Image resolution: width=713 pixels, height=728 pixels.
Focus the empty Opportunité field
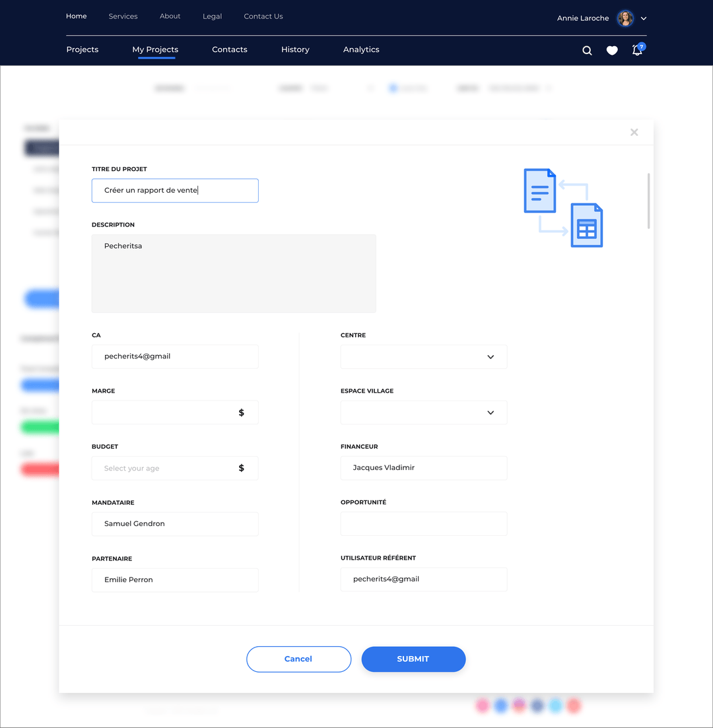pyautogui.click(x=424, y=523)
